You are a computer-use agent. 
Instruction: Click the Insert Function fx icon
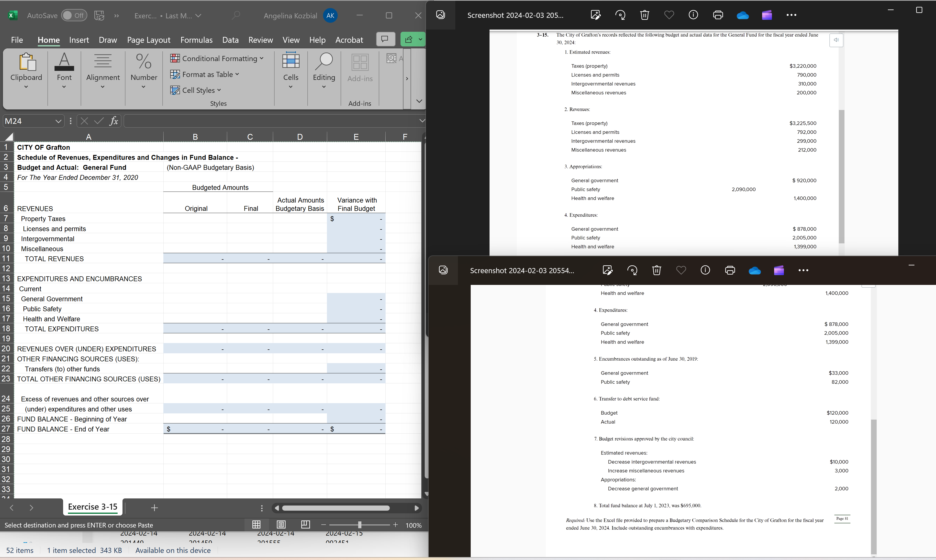coord(114,121)
